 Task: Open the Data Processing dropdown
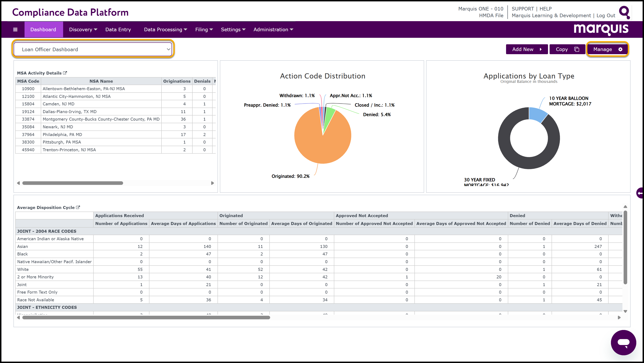tap(165, 29)
